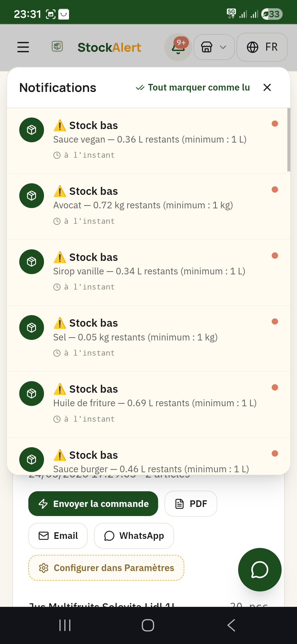Image resolution: width=297 pixels, height=644 pixels.
Task: Expand the store selector dropdown
Action: [214, 47]
